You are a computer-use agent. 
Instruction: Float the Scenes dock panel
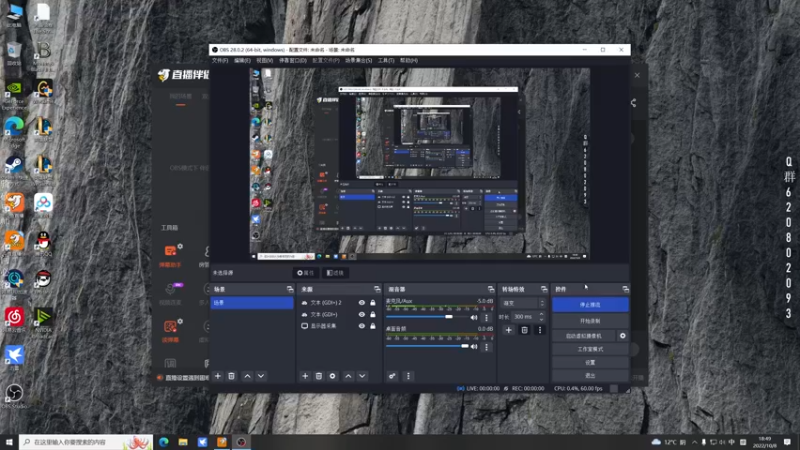click(290, 289)
